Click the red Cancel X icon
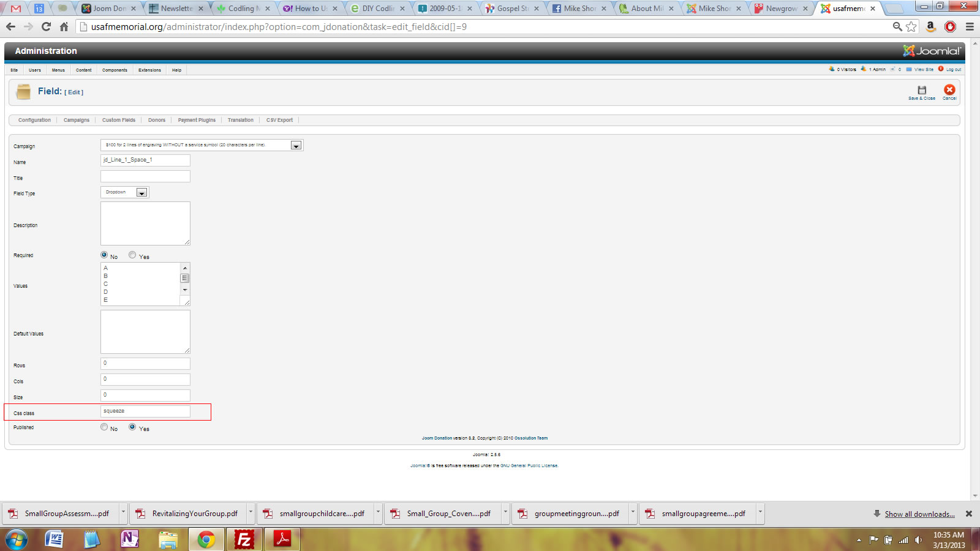 pos(949,89)
